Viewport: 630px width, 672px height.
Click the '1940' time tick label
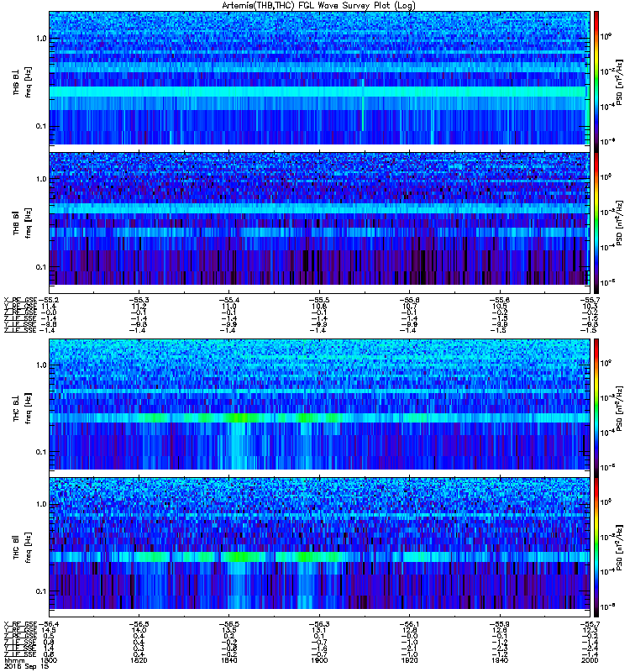(500, 660)
